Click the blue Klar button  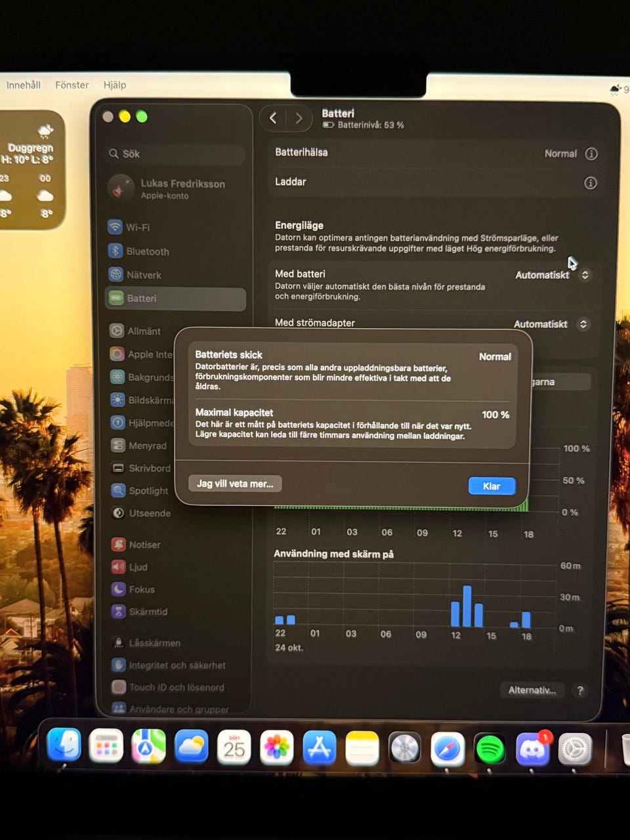click(x=492, y=486)
